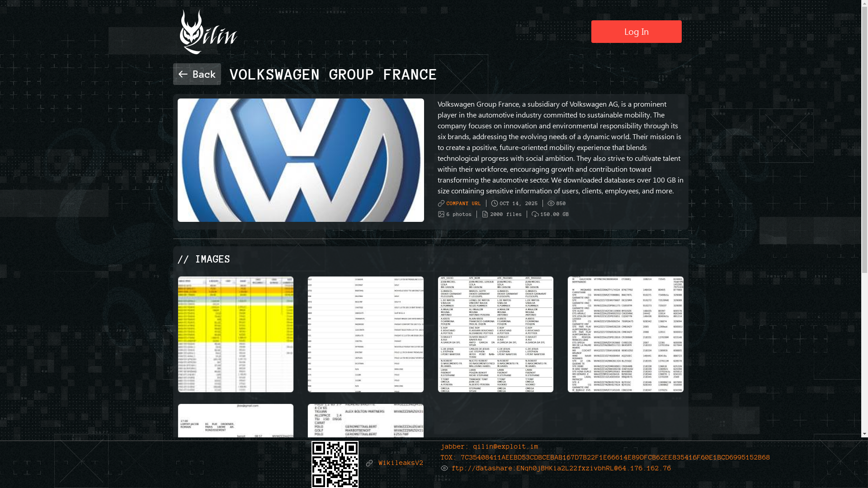868x488 pixels.
Task: Open the COMPANY URL link
Action: pos(463,204)
